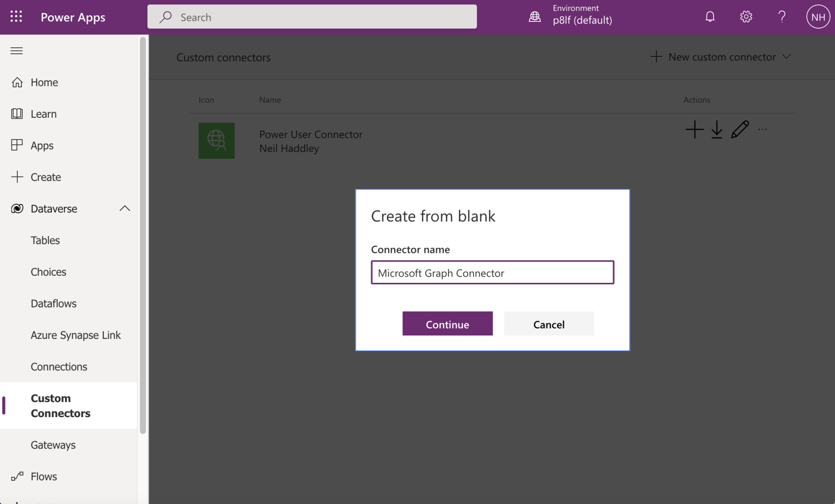Click the Apps grid icon
835x504 pixels.
point(17,145)
